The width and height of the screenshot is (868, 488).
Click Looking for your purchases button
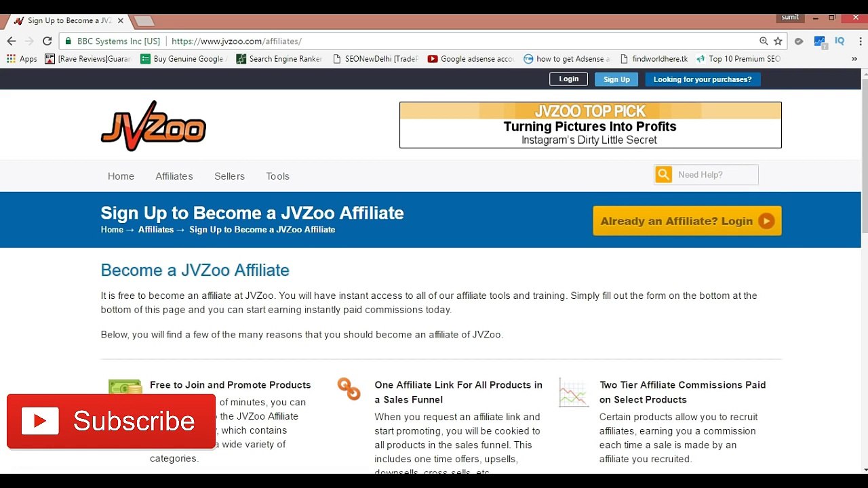tap(703, 79)
